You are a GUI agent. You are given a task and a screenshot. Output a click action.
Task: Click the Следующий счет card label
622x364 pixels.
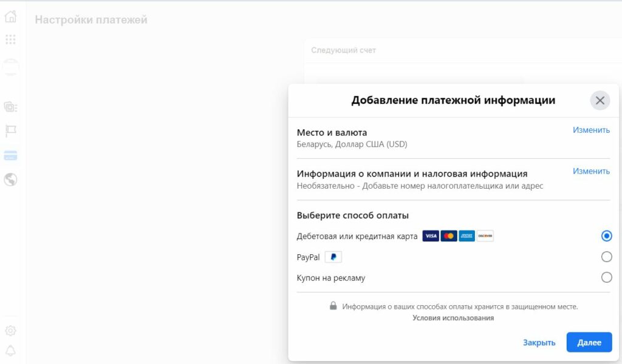(343, 50)
